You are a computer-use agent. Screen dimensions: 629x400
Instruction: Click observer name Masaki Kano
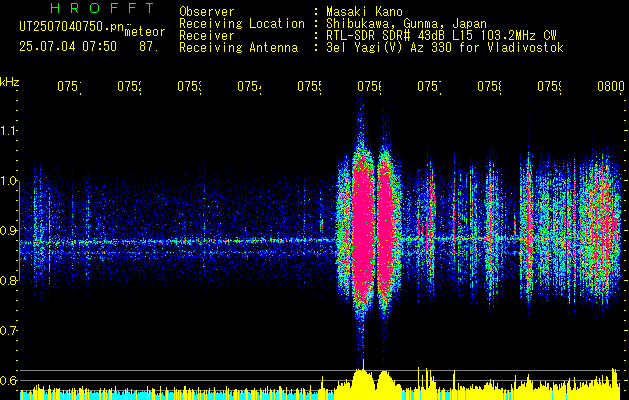point(364,11)
